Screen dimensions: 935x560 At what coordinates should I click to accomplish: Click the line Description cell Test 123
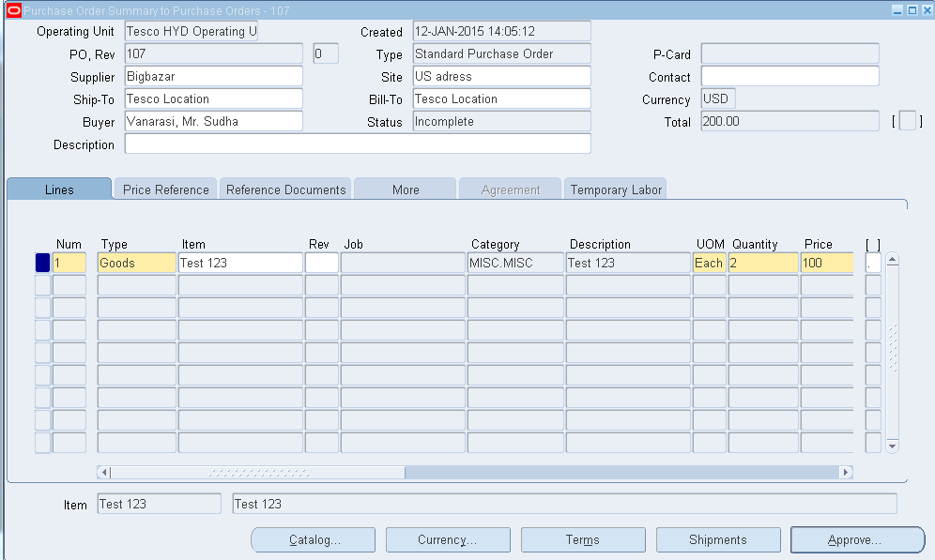[x=628, y=263]
